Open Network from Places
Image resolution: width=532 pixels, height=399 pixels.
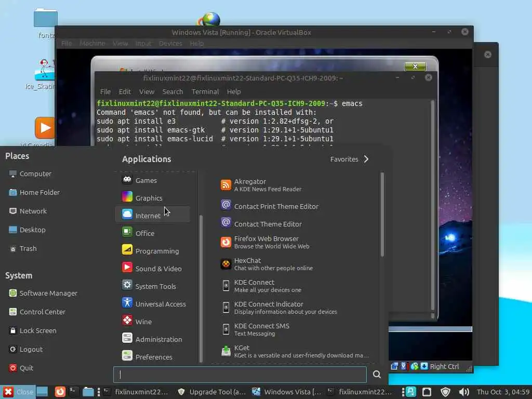click(28, 211)
